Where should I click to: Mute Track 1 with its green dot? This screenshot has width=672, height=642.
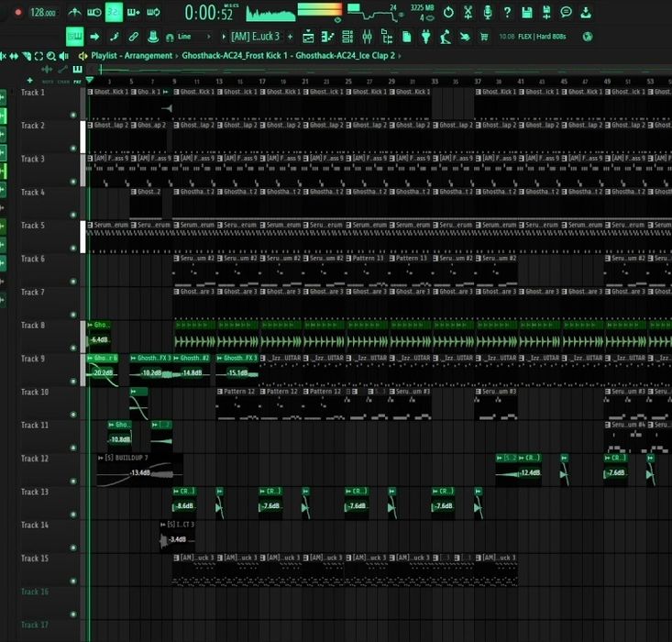pos(73,115)
